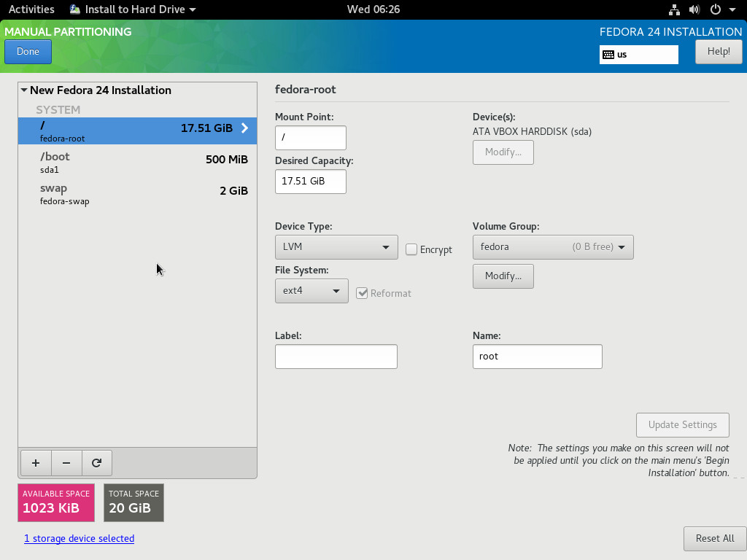Open the File System ext4 dropdown

311,291
